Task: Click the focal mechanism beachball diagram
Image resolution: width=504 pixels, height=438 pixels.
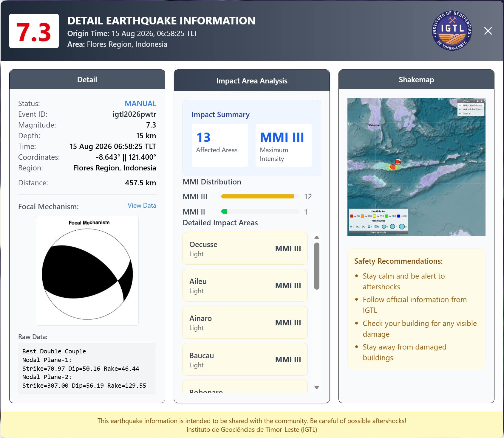Action: [x=87, y=274]
